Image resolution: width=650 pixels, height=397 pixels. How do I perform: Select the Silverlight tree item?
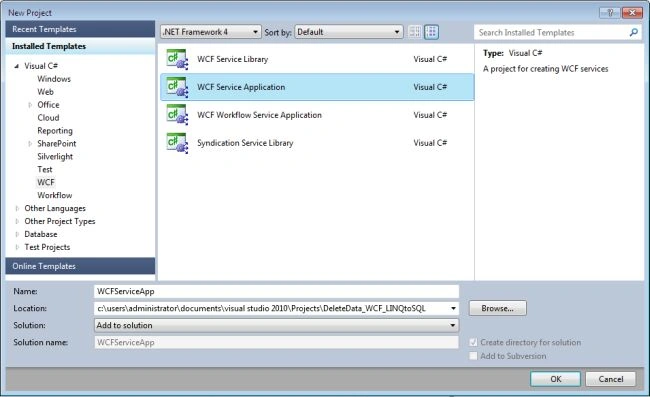click(x=55, y=157)
